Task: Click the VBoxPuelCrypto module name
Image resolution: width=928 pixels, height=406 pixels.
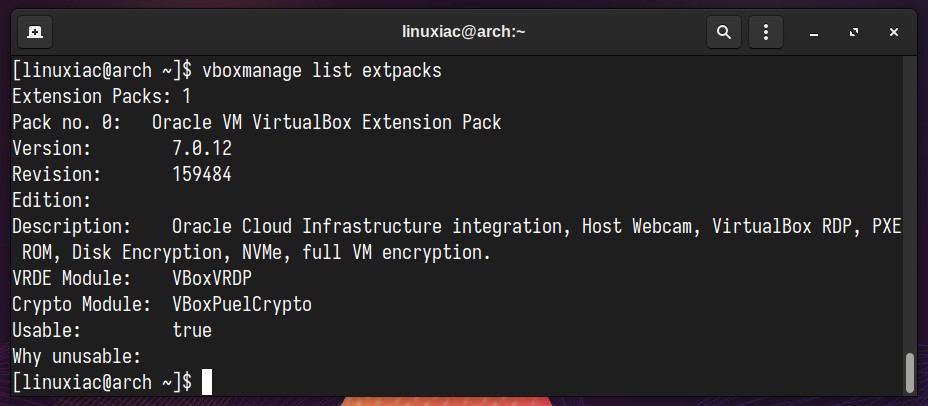Action: [x=242, y=304]
